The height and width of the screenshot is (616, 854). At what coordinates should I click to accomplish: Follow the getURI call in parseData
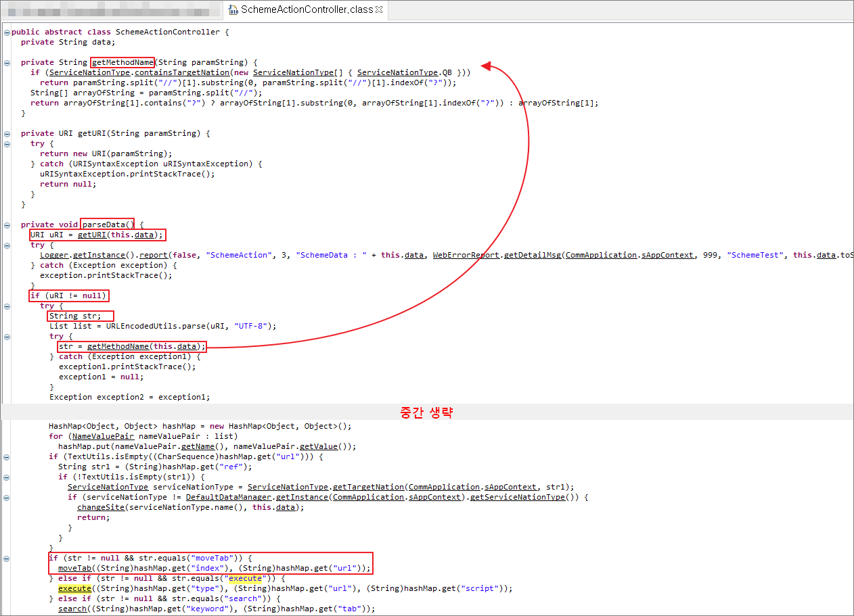92,235
